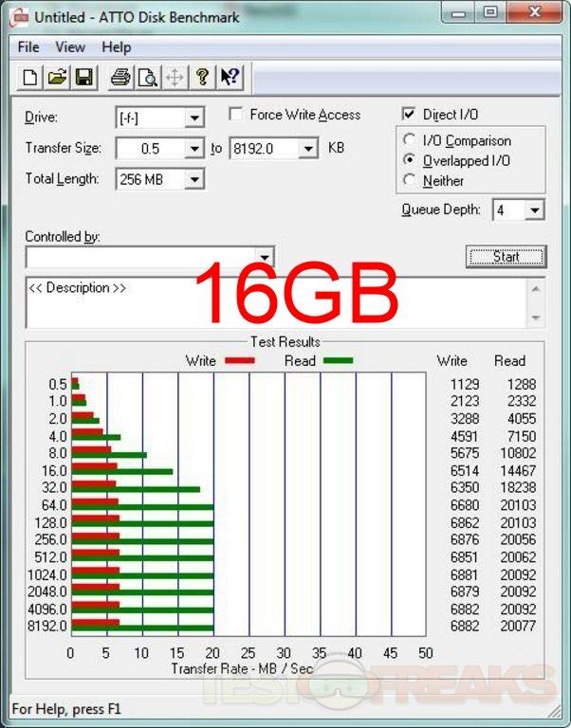The width and height of the screenshot is (571, 728).
Task: Click the red Write legend swatch
Action: pos(241,361)
